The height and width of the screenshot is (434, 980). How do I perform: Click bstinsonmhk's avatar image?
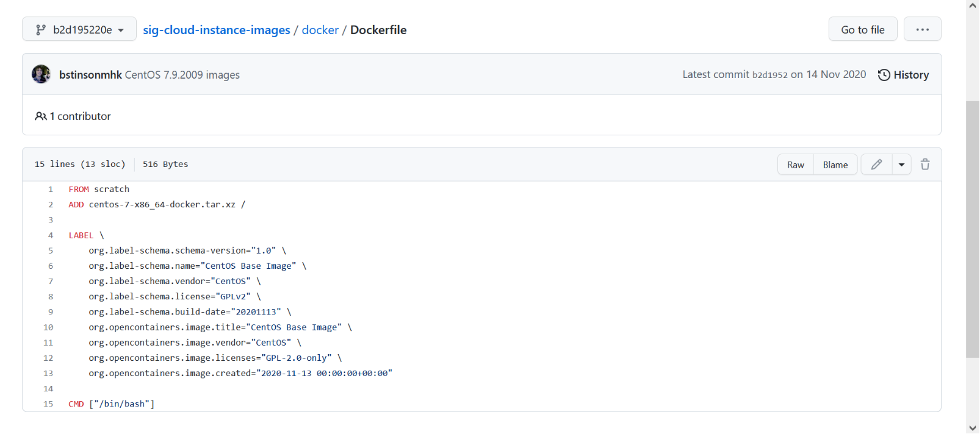(41, 74)
